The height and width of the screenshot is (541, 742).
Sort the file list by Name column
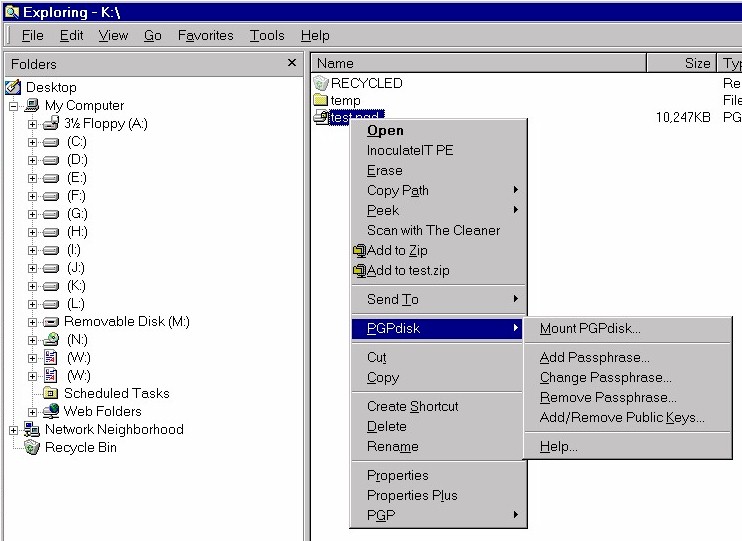pyautogui.click(x=478, y=63)
